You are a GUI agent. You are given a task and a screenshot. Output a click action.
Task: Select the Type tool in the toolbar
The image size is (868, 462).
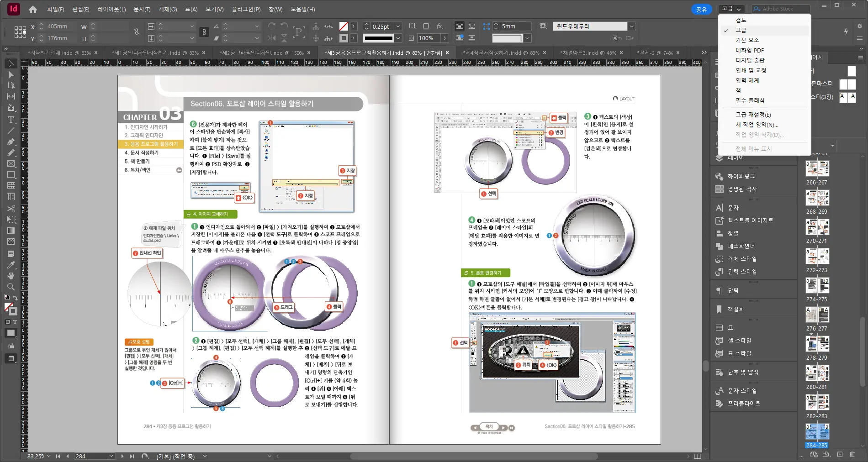[x=11, y=120]
